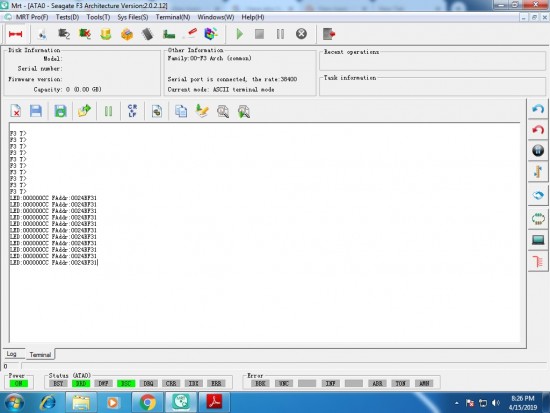Open the MRT Pro(F) menu
Screen dimensions: 550x413
32,17
